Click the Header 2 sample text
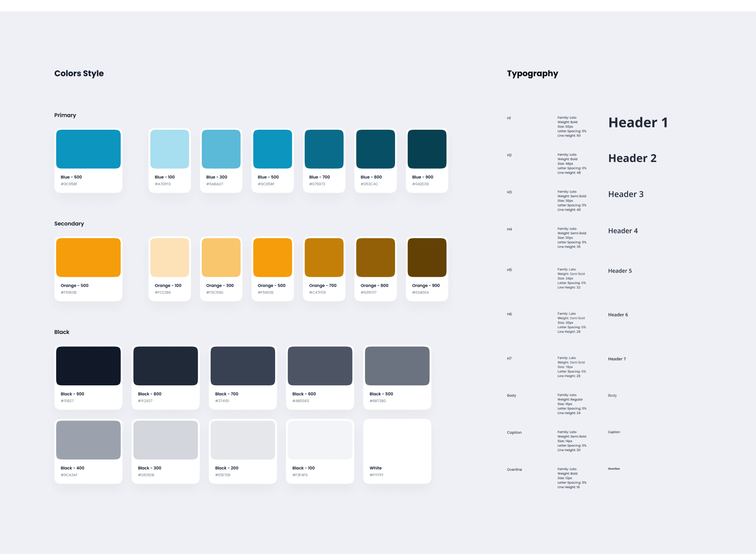756x554 pixels. (x=632, y=158)
